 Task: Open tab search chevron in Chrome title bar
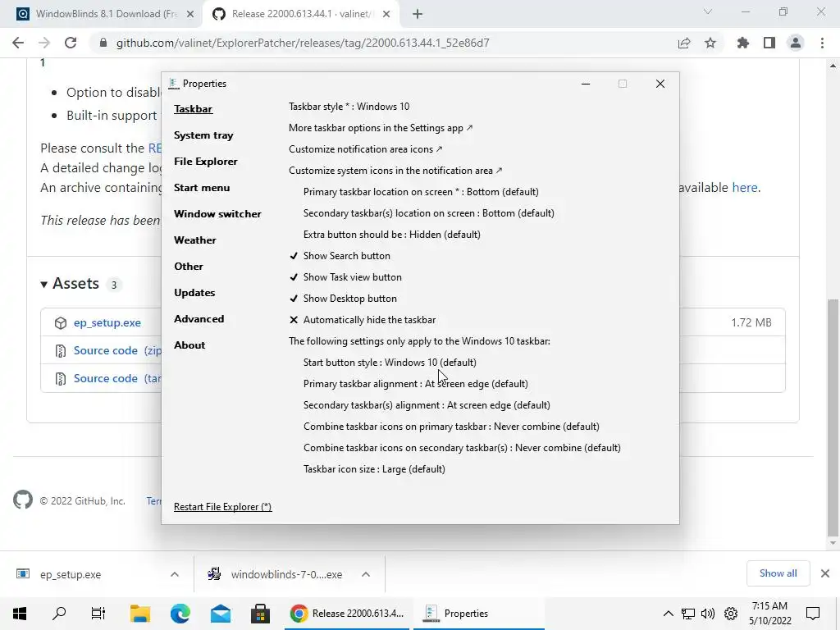(x=708, y=11)
